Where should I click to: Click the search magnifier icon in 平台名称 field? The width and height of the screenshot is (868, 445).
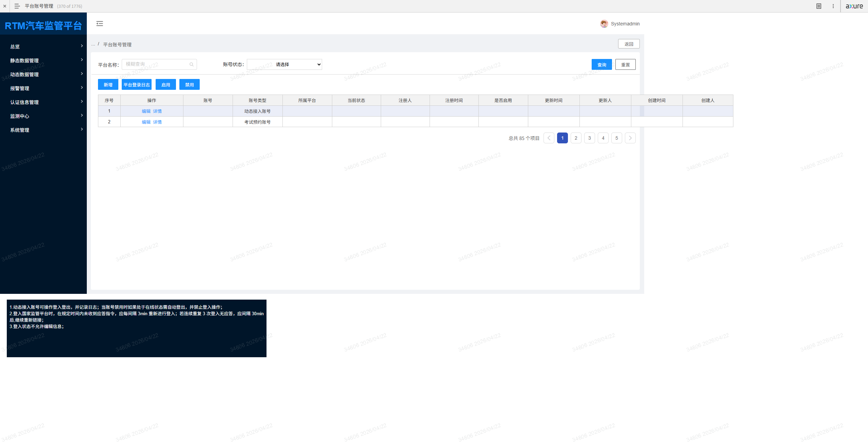pos(192,64)
